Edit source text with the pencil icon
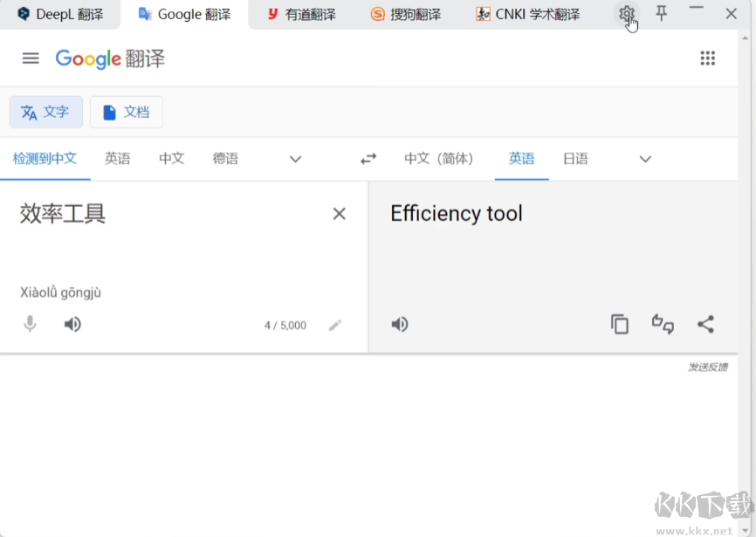 335,324
